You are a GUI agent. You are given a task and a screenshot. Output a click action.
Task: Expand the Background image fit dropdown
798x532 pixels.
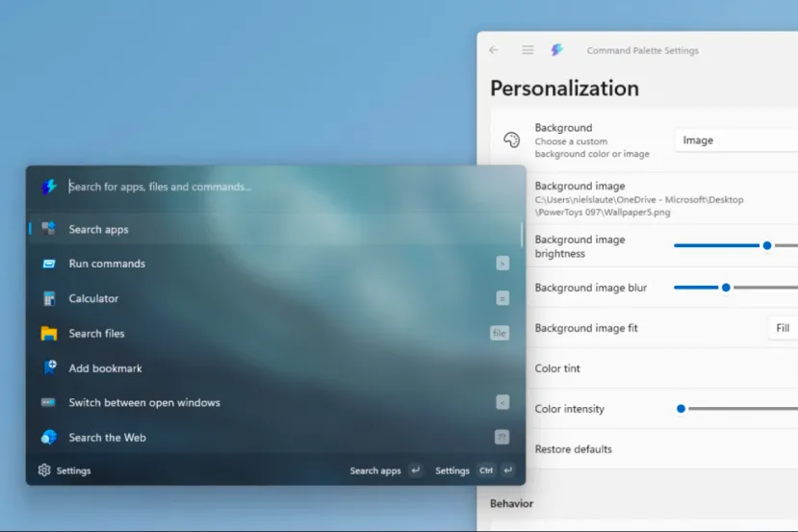782,328
